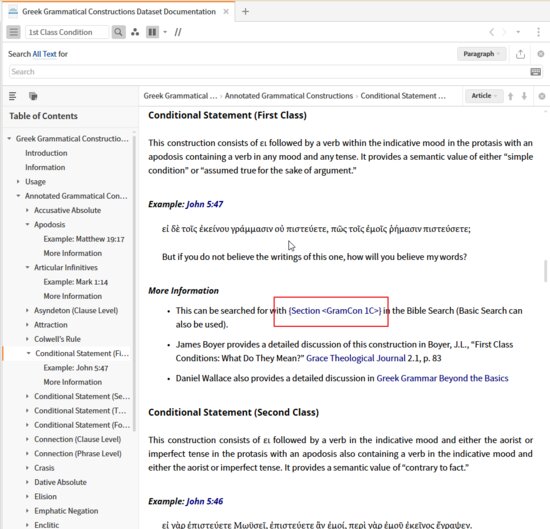550x529 pixels.
Task: Open the Article navigation dropdown
Action: [484, 96]
